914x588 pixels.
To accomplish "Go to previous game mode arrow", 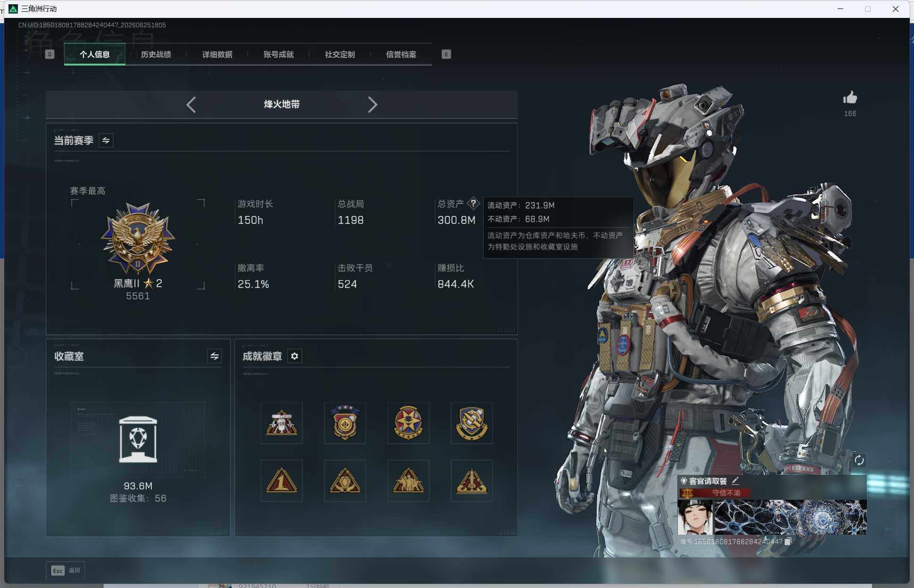I will click(191, 105).
